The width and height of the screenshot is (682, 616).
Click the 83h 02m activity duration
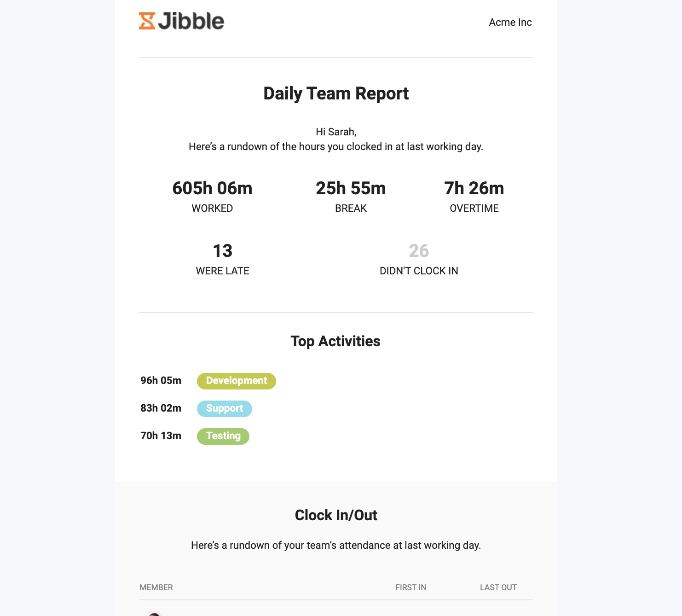click(161, 408)
